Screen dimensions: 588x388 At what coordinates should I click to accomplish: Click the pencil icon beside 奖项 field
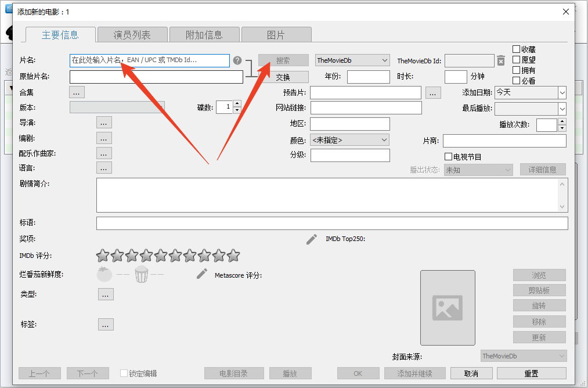pyautogui.click(x=312, y=239)
